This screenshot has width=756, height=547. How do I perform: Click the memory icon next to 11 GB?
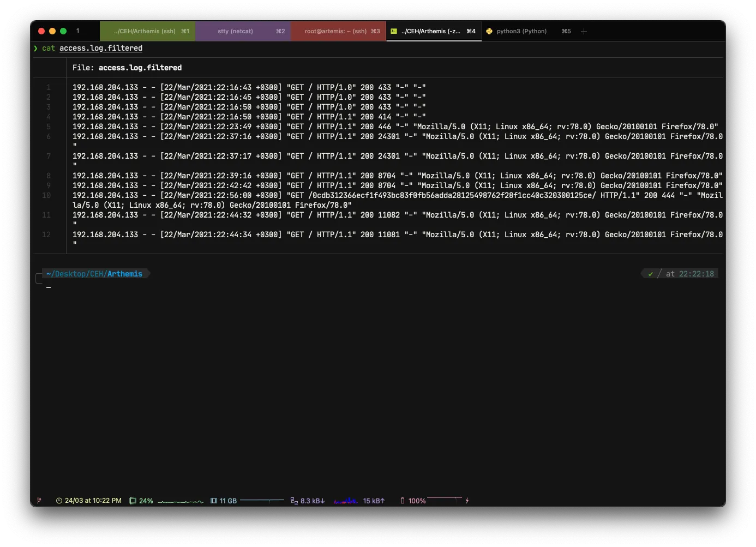click(x=214, y=501)
